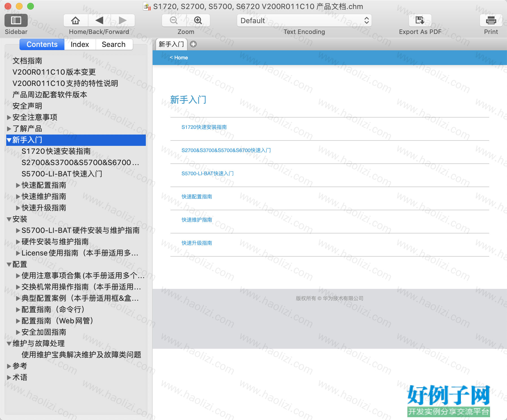
Task: Expand 快速维护指南 in sidebar tree
Action: pyautogui.click(x=18, y=196)
